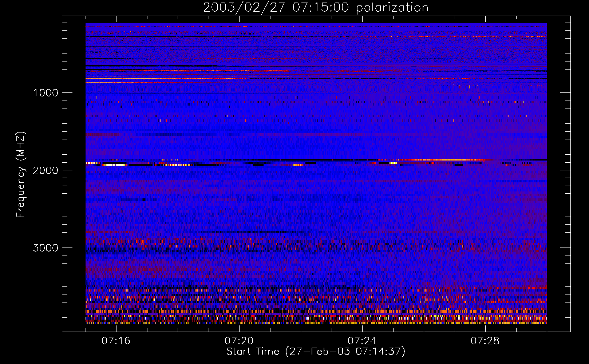Viewport: 589px width, 364px height.
Task: Click the '3000' frequency axis label
Action: 46,248
